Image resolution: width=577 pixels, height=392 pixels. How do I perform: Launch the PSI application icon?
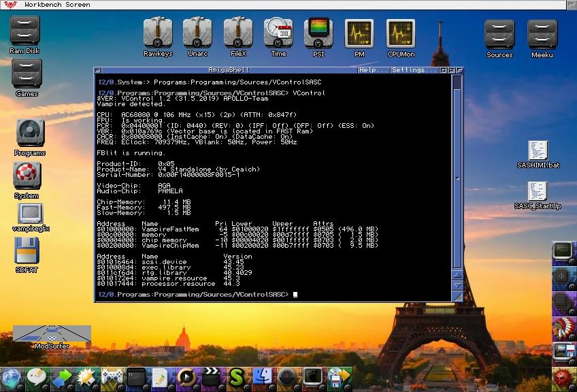point(318,33)
